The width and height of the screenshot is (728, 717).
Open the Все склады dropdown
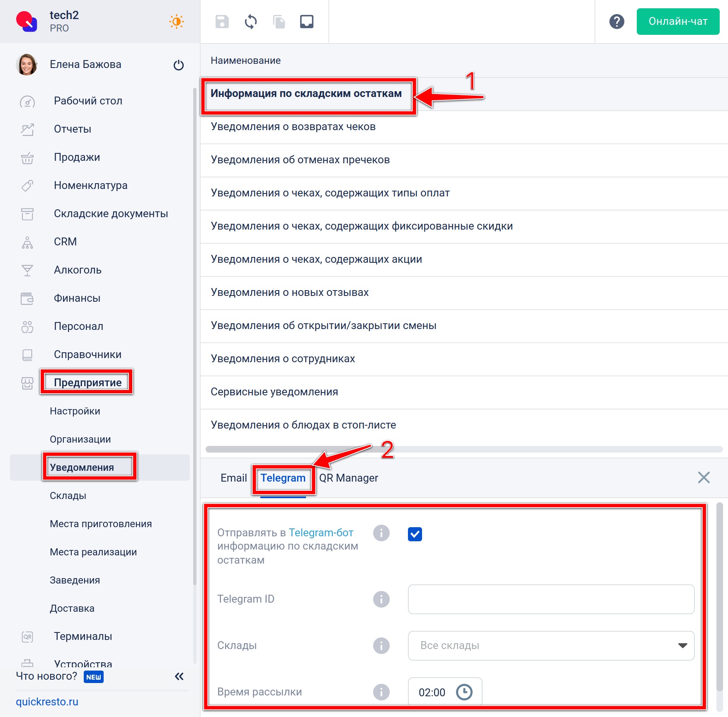551,646
